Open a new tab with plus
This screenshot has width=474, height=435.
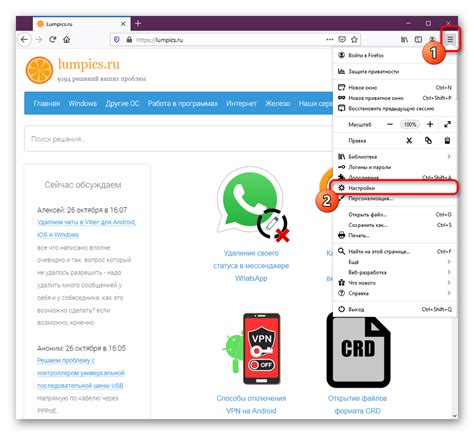pos(138,24)
